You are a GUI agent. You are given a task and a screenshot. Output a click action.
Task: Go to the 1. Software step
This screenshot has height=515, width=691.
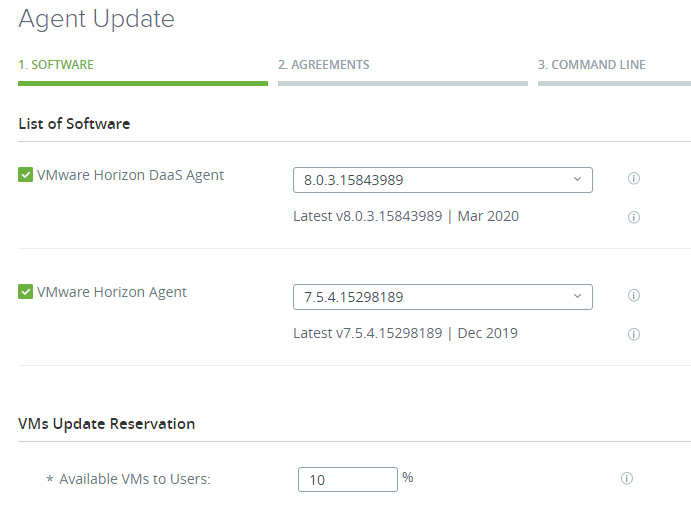(x=56, y=65)
